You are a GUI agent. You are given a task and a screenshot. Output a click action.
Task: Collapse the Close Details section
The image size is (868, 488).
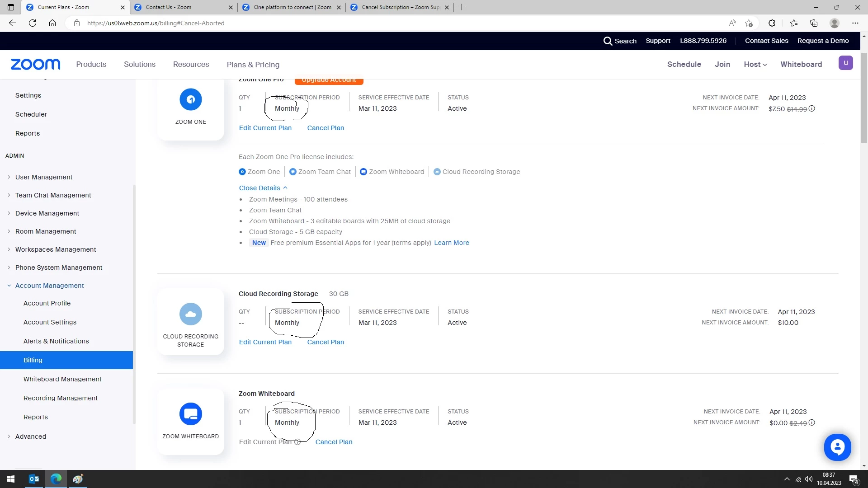pos(263,188)
